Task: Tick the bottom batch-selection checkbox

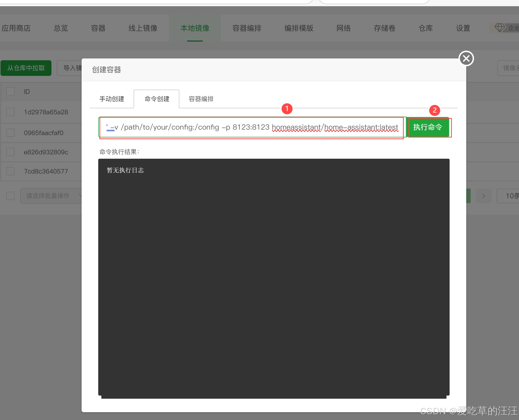Action: tap(10, 196)
